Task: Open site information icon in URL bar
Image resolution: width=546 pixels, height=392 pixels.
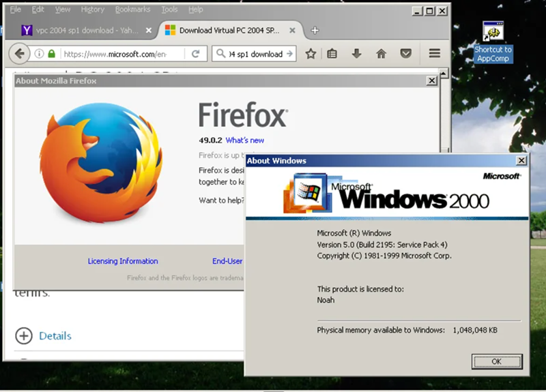Action: tap(39, 54)
